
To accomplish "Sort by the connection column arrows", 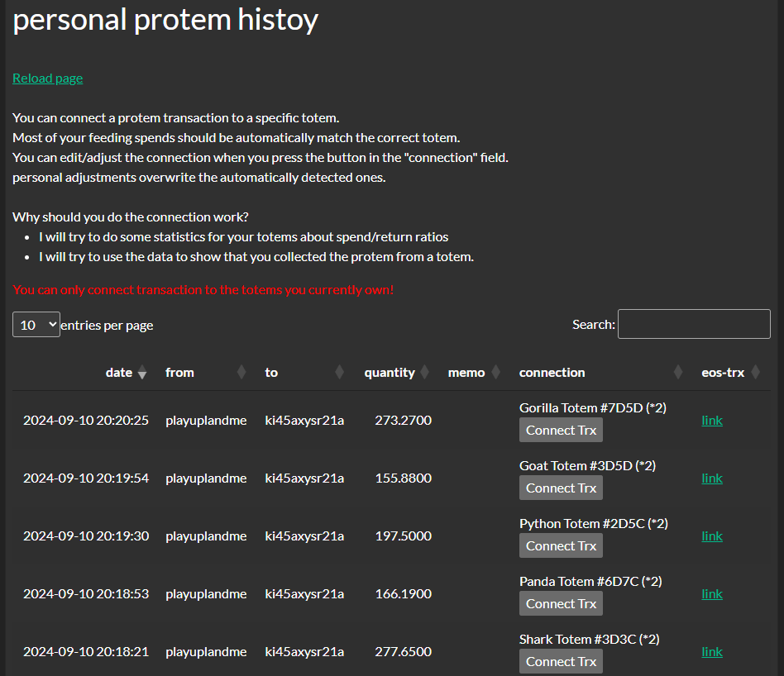I will point(678,372).
